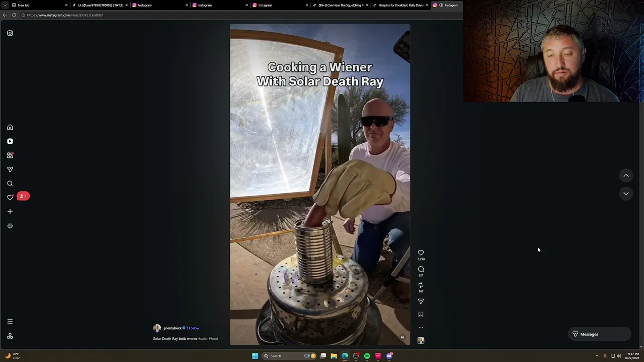Mute the reel audio speaker button
644x362 pixels.
(x=402, y=337)
